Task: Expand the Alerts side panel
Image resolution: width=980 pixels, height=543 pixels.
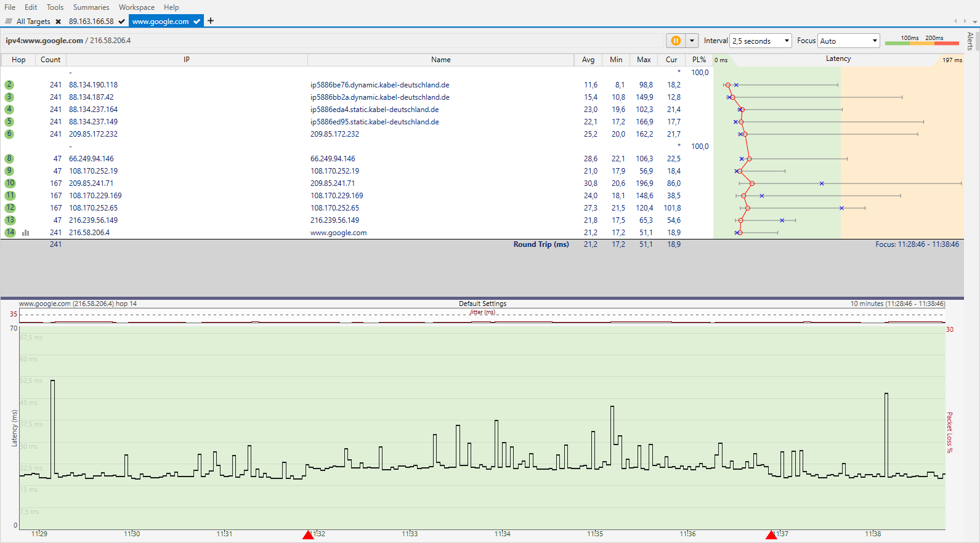Action: pos(971,41)
